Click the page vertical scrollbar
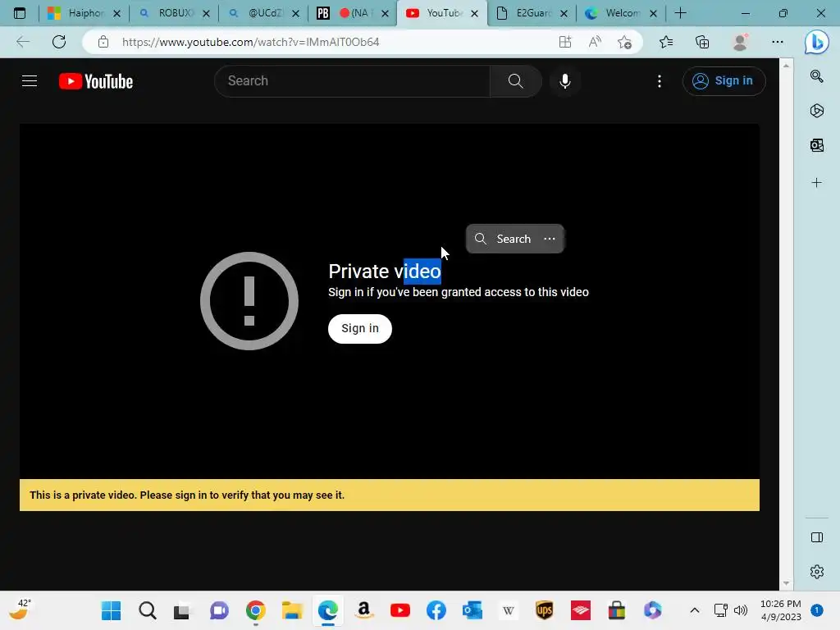The height and width of the screenshot is (630, 840). tap(786, 324)
